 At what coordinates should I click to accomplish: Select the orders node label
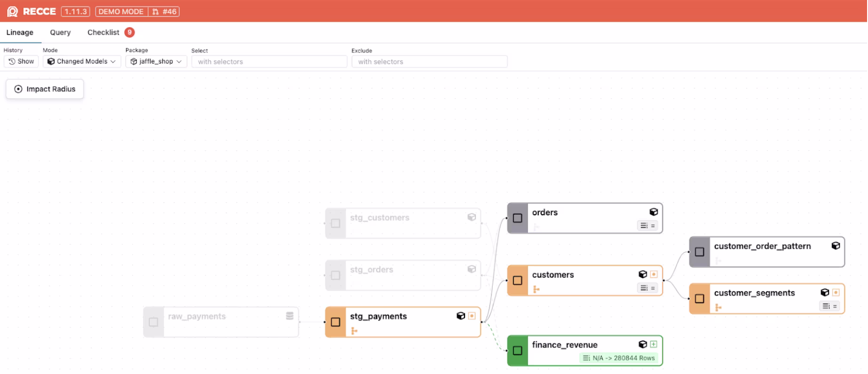[545, 212]
